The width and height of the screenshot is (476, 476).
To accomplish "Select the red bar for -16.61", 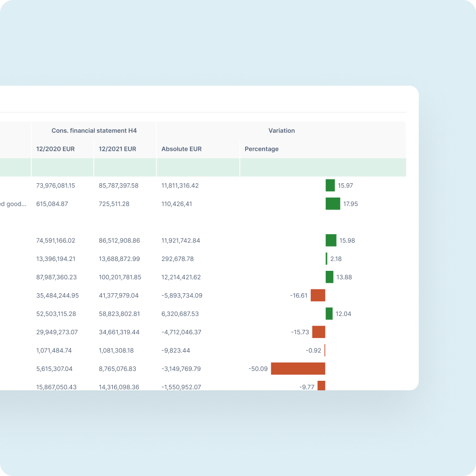I will click(x=317, y=296).
